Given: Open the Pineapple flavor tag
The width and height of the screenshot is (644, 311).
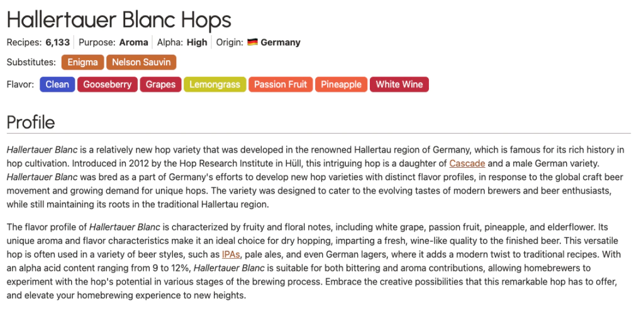Looking at the screenshot, I should 341,84.
